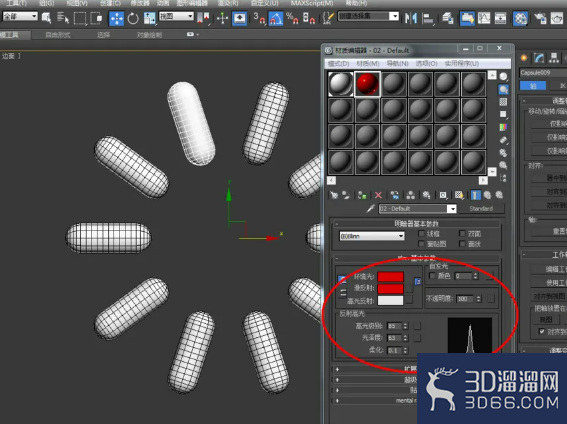Click the Align tool icon
The width and height of the screenshot is (567, 424).
pos(428,18)
